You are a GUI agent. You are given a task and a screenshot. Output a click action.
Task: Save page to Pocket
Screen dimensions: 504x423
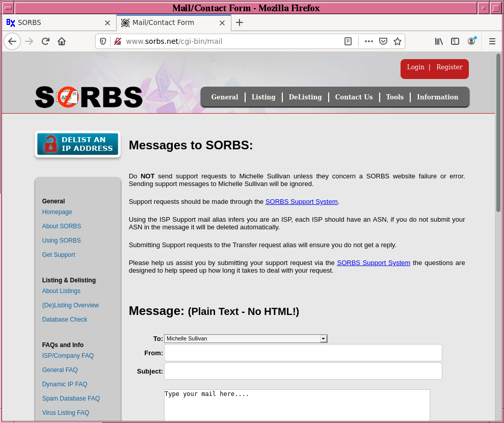(x=383, y=41)
